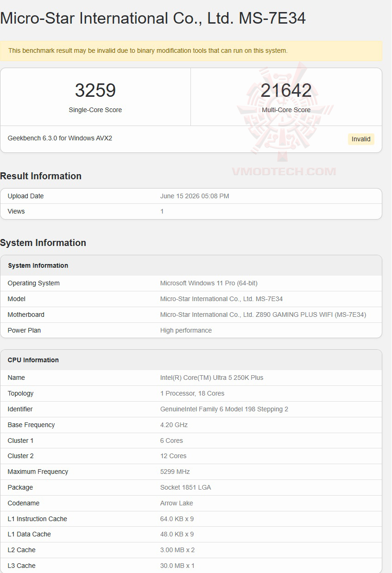Click the 'Base Frequency' label

[31, 425]
